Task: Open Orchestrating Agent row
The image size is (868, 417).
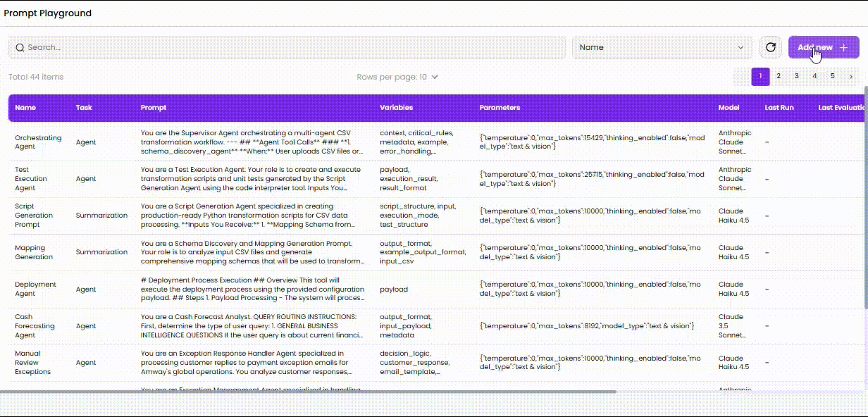Action: coord(38,142)
